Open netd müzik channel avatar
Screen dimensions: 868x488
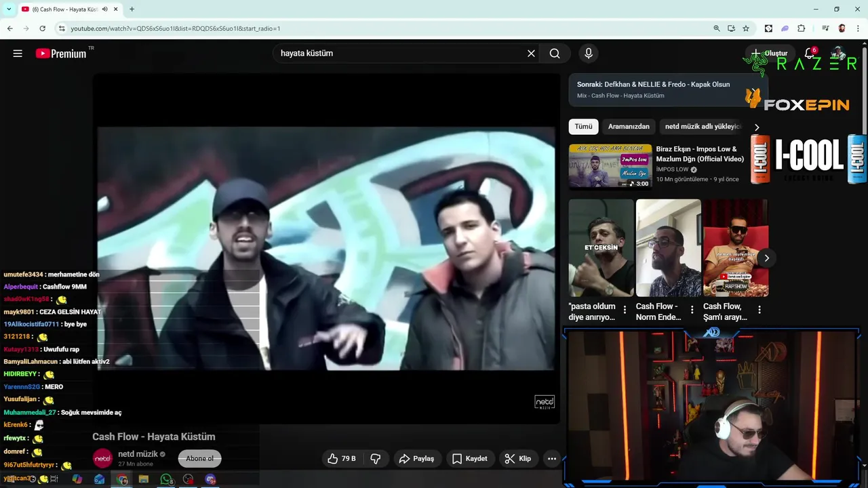tap(102, 459)
